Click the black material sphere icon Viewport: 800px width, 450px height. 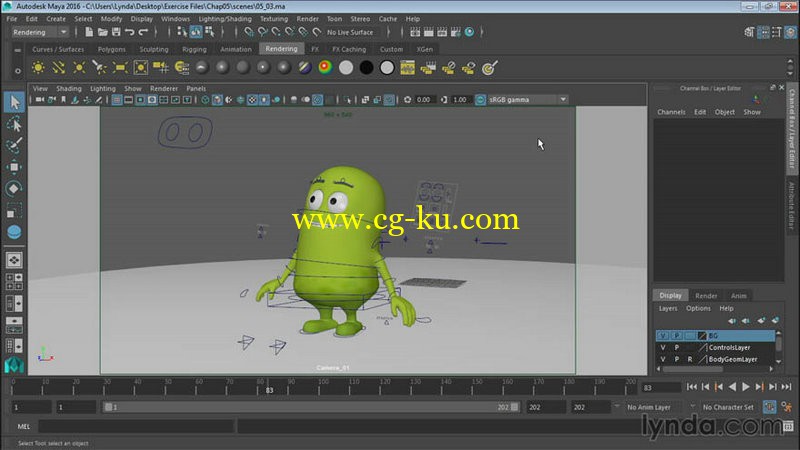coord(366,67)
